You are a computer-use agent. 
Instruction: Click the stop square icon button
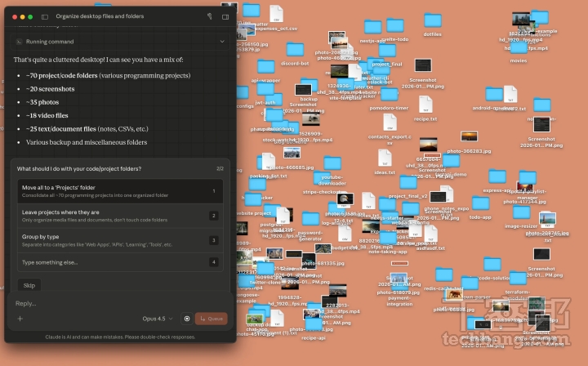point(187,319)
